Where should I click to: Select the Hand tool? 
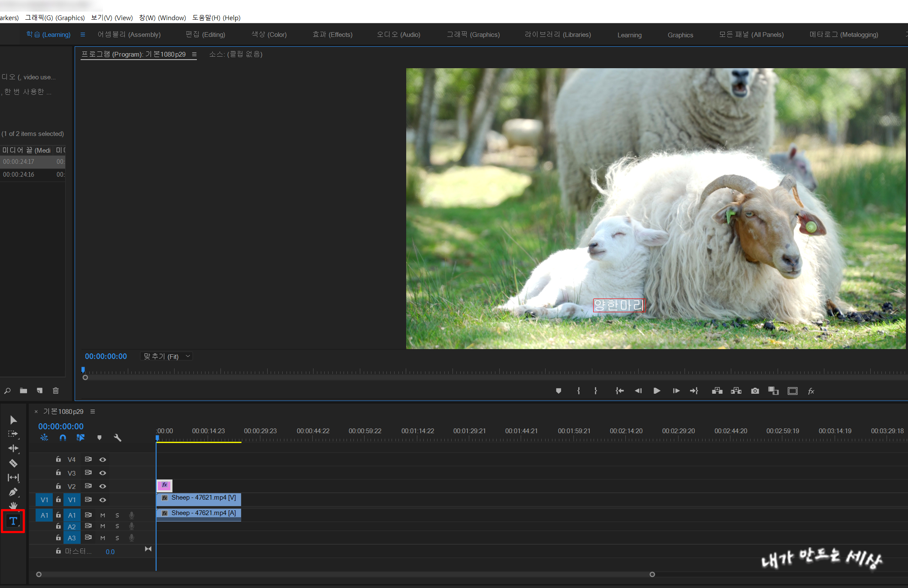click(x=13, y=505)
